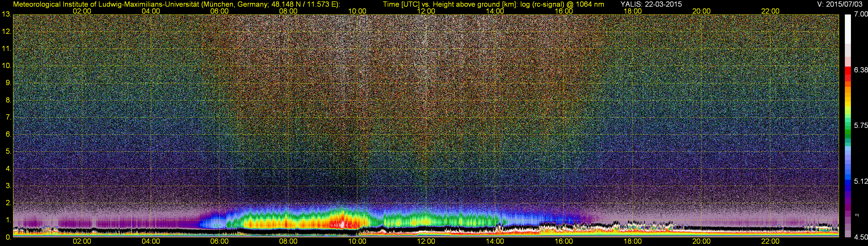Select 08:00 on the top time axis
This screenshot has height=246, width=868.
tap(288, 11)
